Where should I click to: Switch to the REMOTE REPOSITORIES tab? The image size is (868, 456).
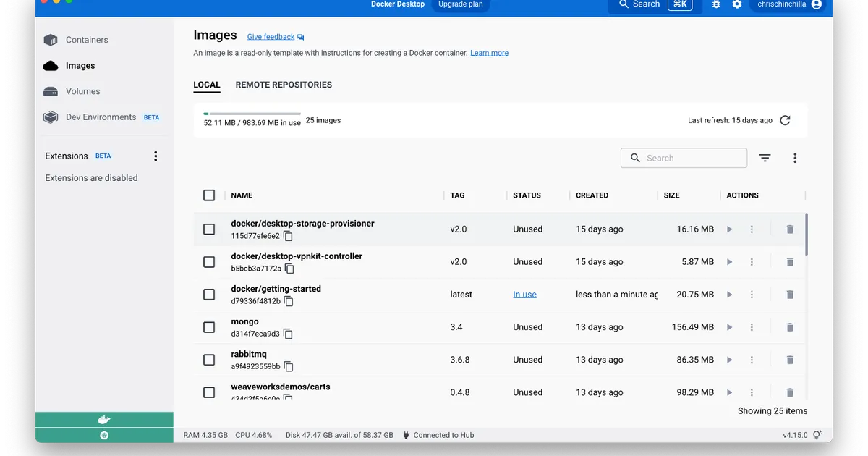tap(284, 85)
